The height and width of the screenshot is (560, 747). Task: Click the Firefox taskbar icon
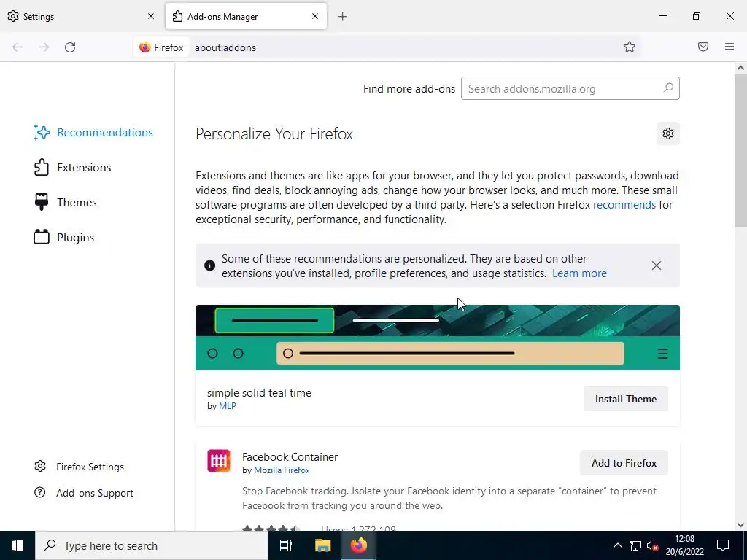point(359,545)
